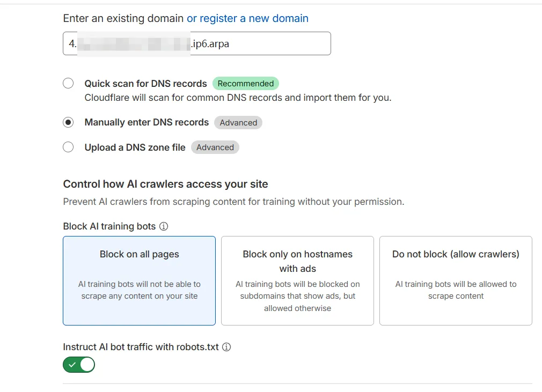This screenshot has width=542, height=392.
Task: Click the 'Manually enter DNS records' label text
Action: 147,122
